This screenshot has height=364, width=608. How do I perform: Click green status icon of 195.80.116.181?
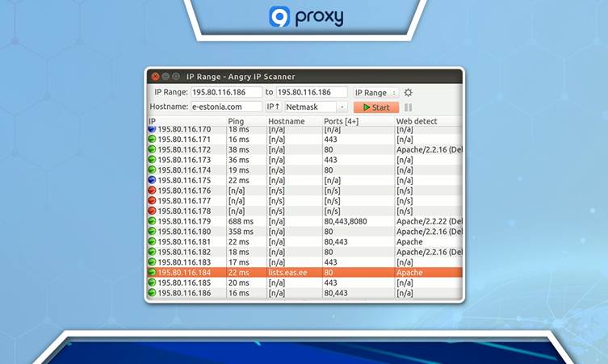pos(152,241)
